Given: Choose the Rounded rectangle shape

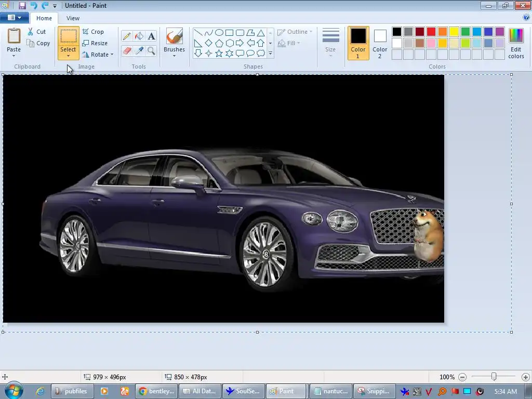Looking at the screenshot, I should pyautogui.click(x=240, y=33).
